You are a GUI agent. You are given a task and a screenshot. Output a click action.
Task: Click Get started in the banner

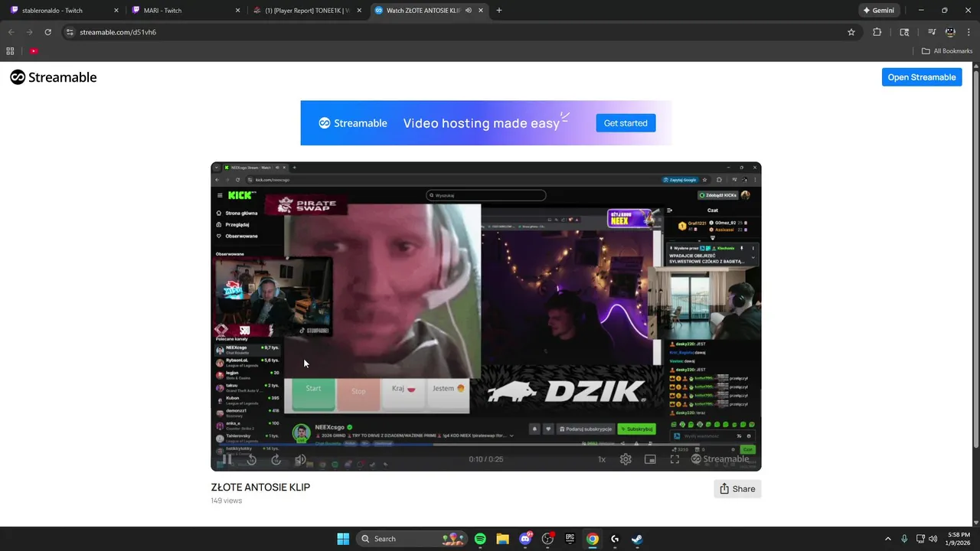tap(626, 123)
